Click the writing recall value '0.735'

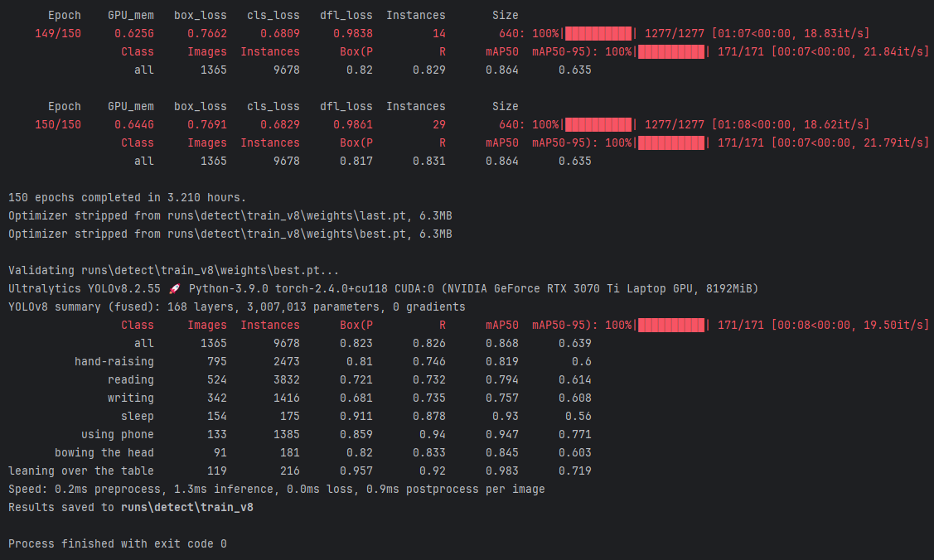(429, 398)
